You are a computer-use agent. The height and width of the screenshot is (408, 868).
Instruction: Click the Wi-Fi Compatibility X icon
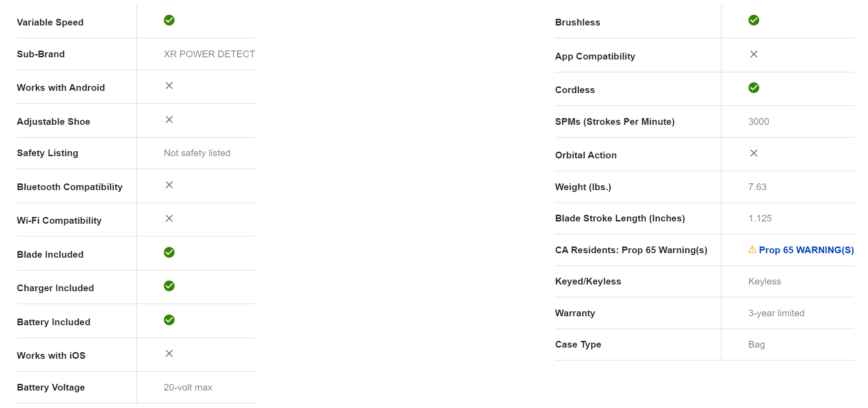tap(169, 218)
